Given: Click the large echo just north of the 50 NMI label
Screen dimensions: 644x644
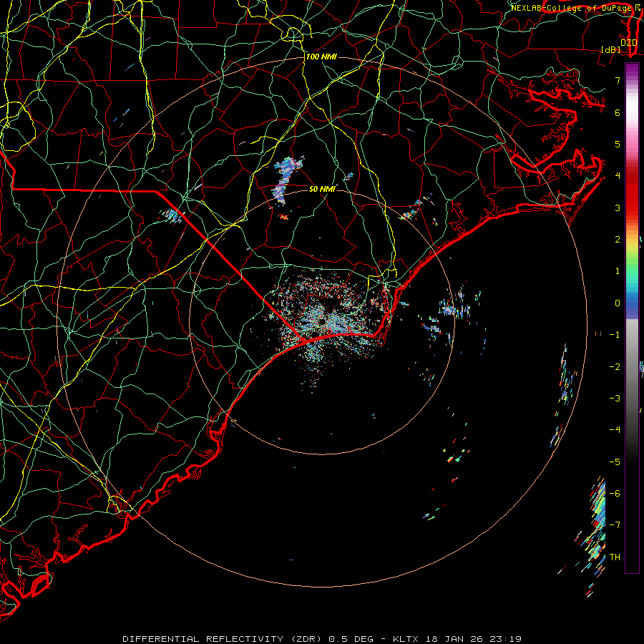Looking at the screenshot, I should (x=286, y=180).
